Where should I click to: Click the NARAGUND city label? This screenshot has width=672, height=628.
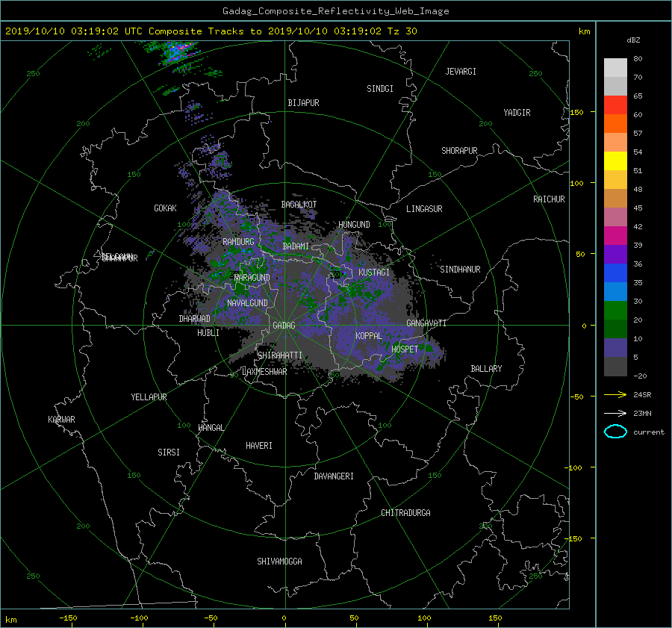tap(252, 278)
